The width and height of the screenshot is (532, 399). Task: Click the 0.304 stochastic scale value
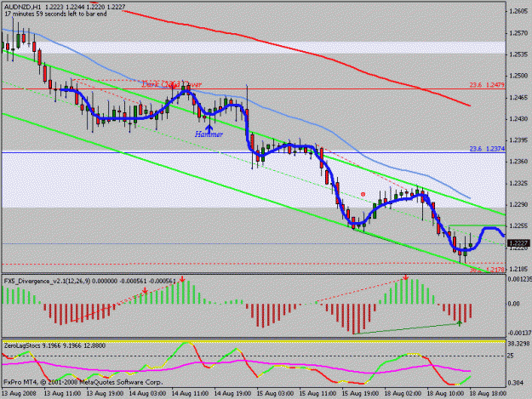click(x=515, y=383)
